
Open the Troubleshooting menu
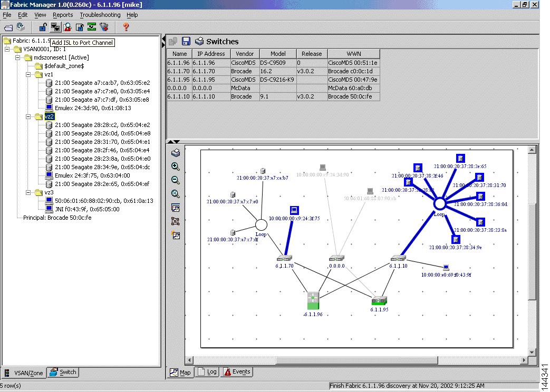pos(100,15)
